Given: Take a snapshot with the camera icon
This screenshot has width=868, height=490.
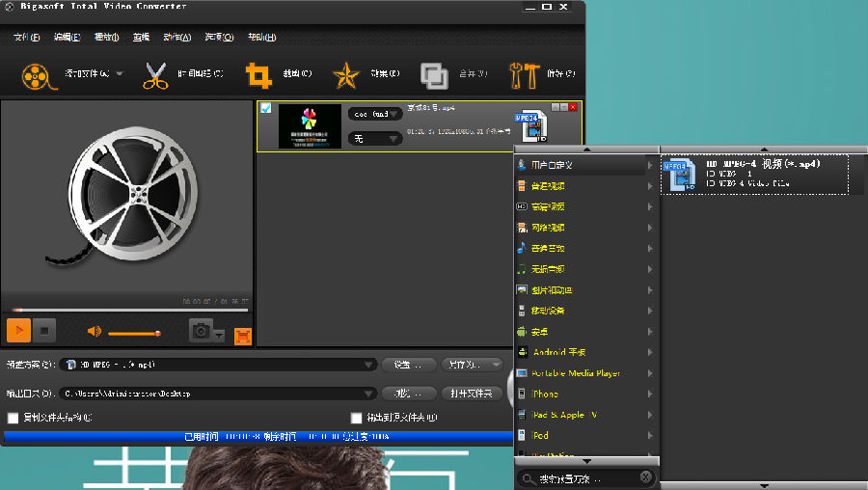Looking at the screenshot, I should pyautogui.click(x=201, y=331).
